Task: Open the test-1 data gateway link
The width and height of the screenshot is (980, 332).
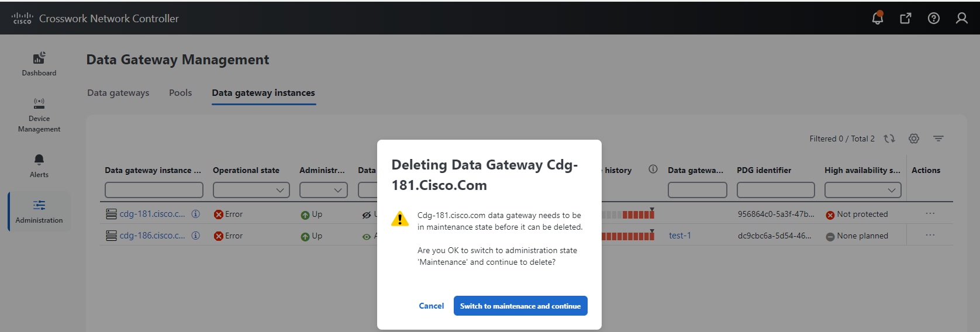Action: 679,236
